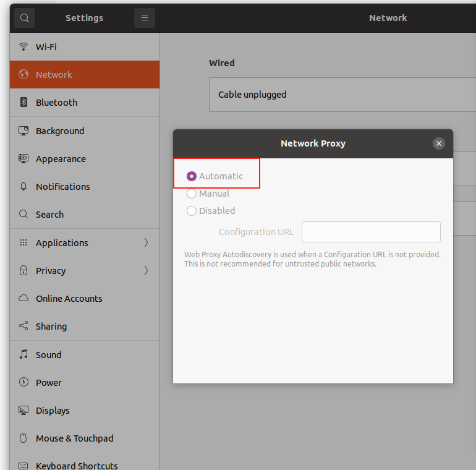Select the Disabled proxy radio button
Viewport: 476px width, 470px height.
[192, 211]
